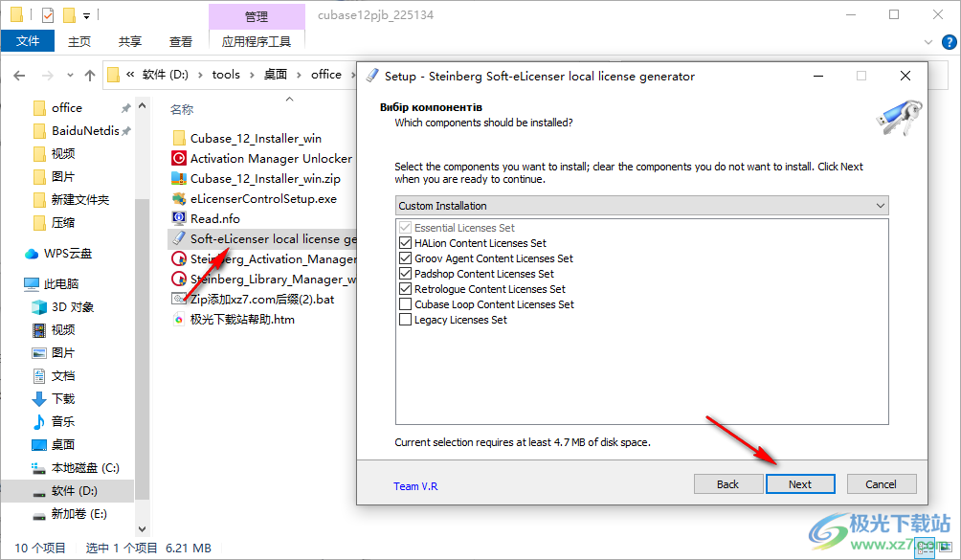The image size is (961, 560).
Task: Click 桌面 in address breadcrumb
Action: coord(276,75)
